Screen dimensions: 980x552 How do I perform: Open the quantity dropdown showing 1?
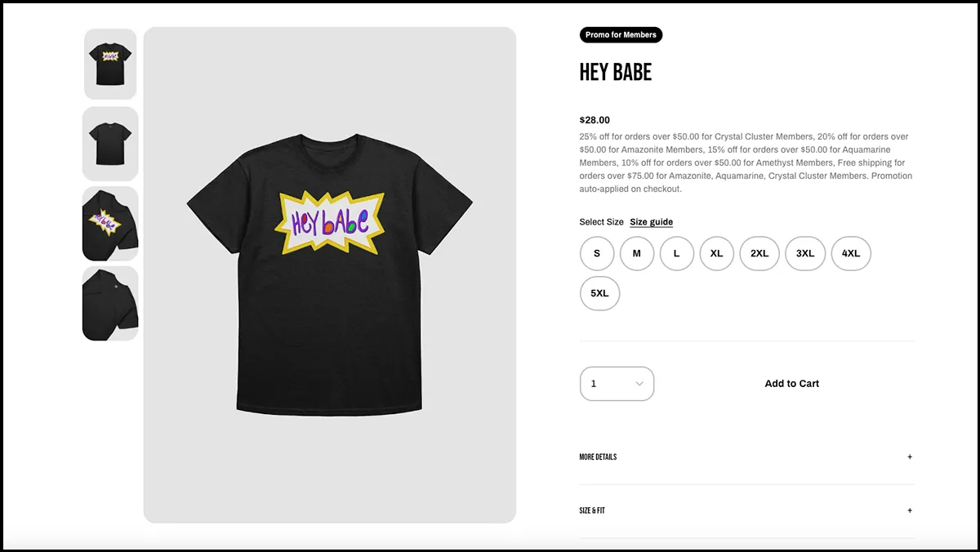pos(617,384)
